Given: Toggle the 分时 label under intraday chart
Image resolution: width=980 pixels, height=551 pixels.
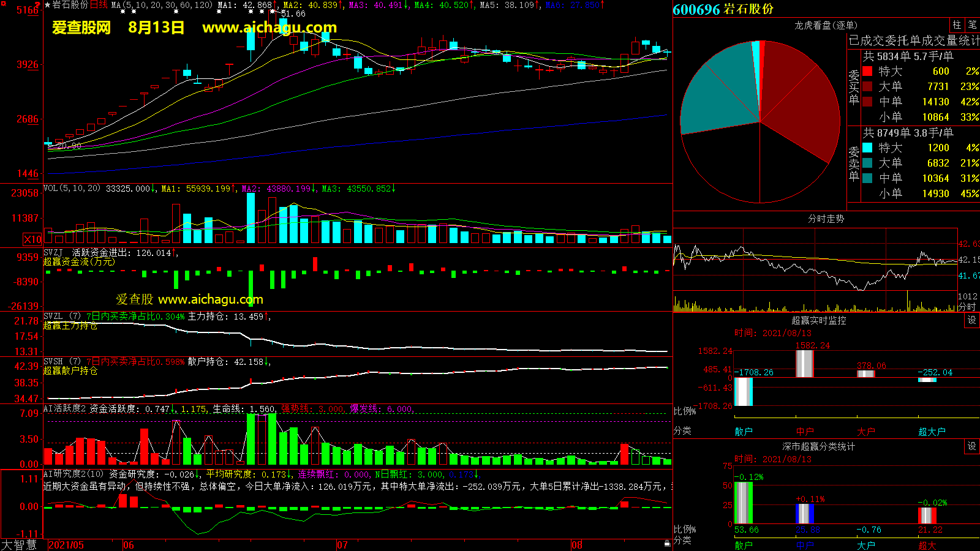Looking at the screenshot, I should click(x=967, y=307).
